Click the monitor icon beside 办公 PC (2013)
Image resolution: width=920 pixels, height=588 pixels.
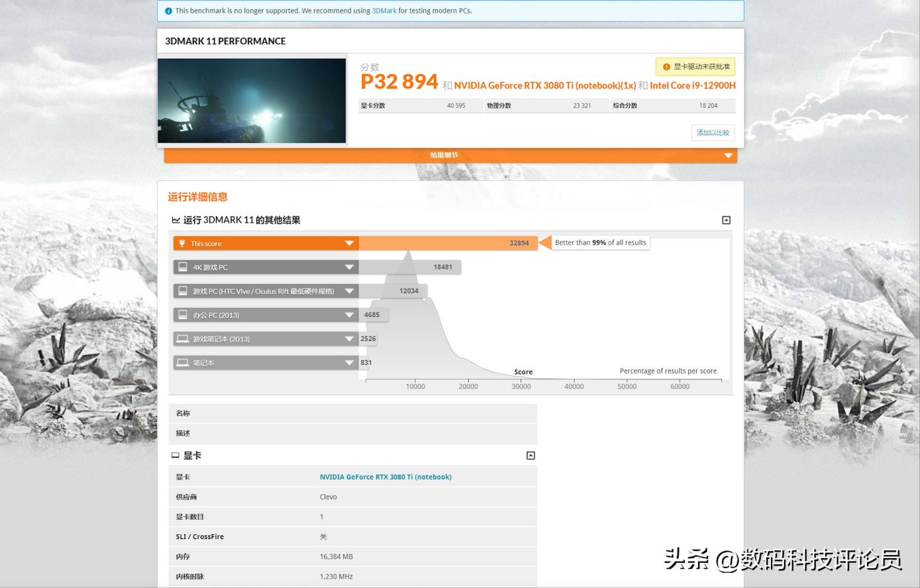click(x=182, y=315)
